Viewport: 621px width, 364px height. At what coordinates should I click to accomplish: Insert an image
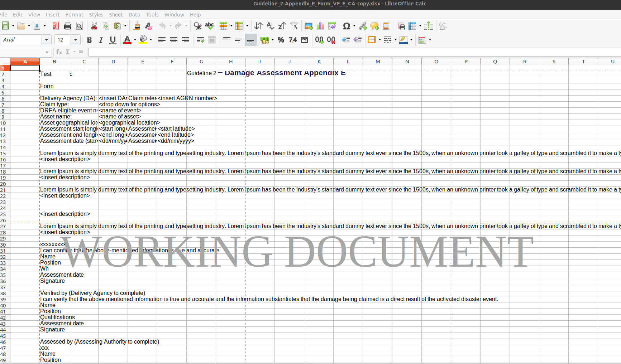point(309,26)
